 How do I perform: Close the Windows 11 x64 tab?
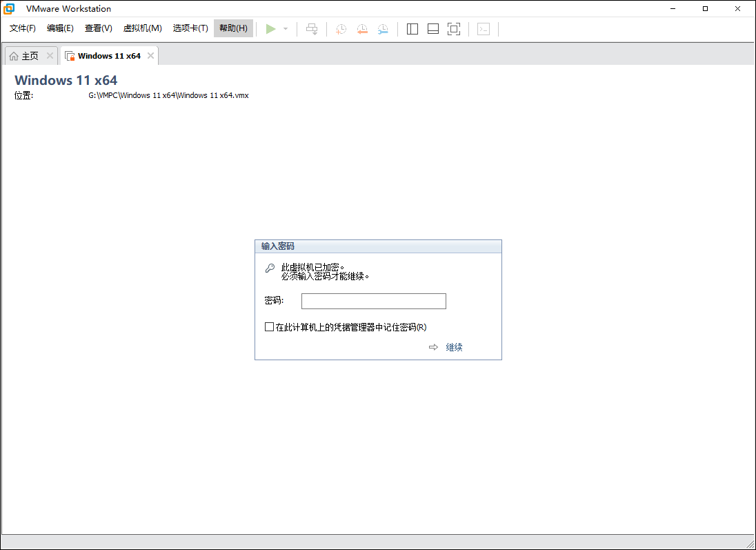click(x=150, y=56)
